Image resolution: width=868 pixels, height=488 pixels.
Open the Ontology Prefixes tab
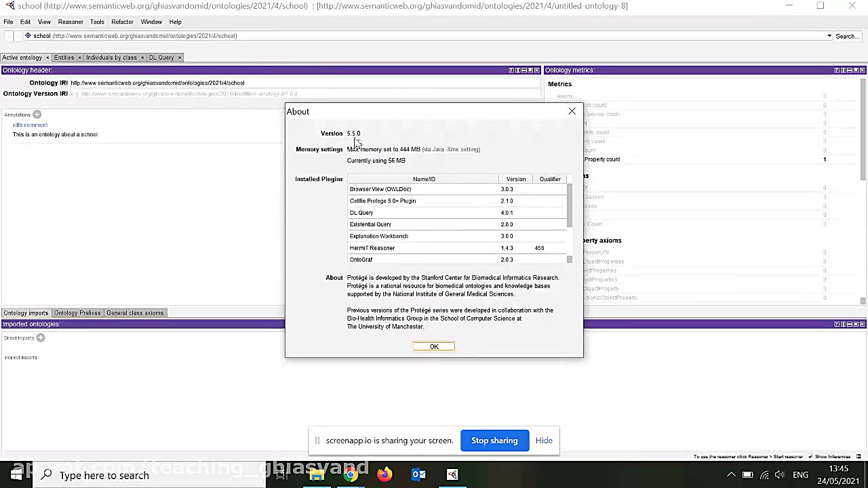[x=77, y=313]
